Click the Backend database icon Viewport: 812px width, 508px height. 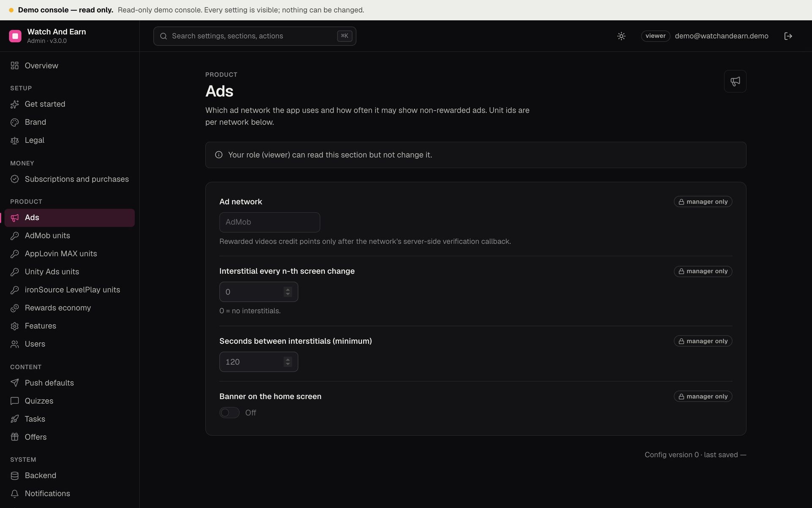15,476
